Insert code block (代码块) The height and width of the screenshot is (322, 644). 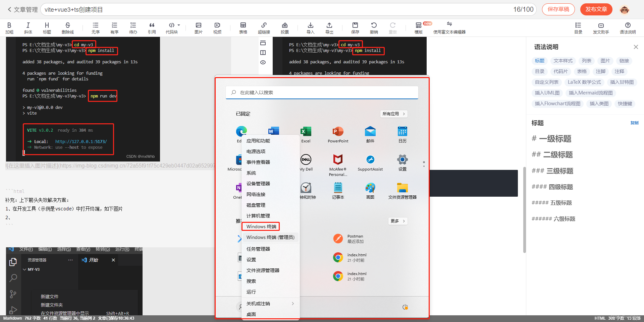(172, 28)
